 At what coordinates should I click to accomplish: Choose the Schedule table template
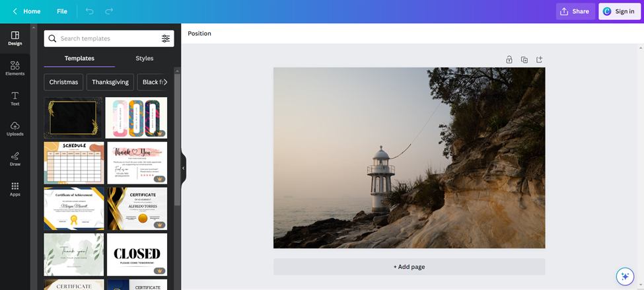coord(74,163)
